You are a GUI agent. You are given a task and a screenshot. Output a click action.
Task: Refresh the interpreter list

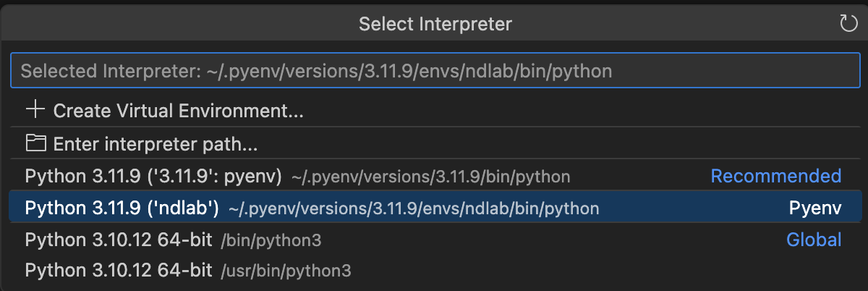pyautogui.click(x=848, y=24)
